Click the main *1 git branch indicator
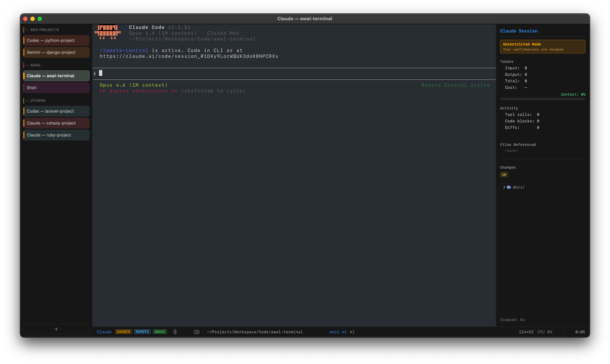This screenshot has width=610, height=364. coord(338,331)
